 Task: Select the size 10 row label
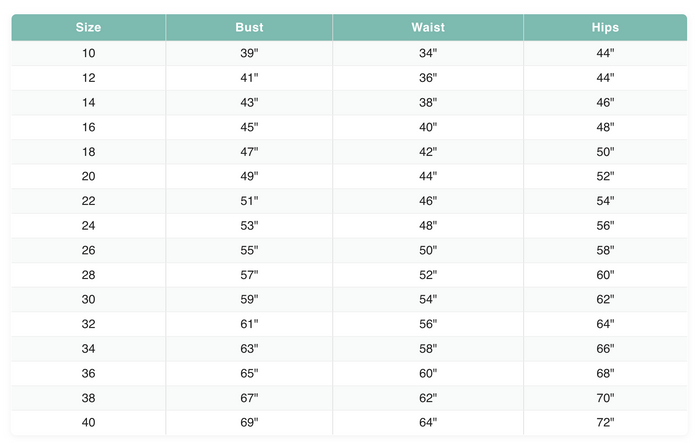click(89, 53)
